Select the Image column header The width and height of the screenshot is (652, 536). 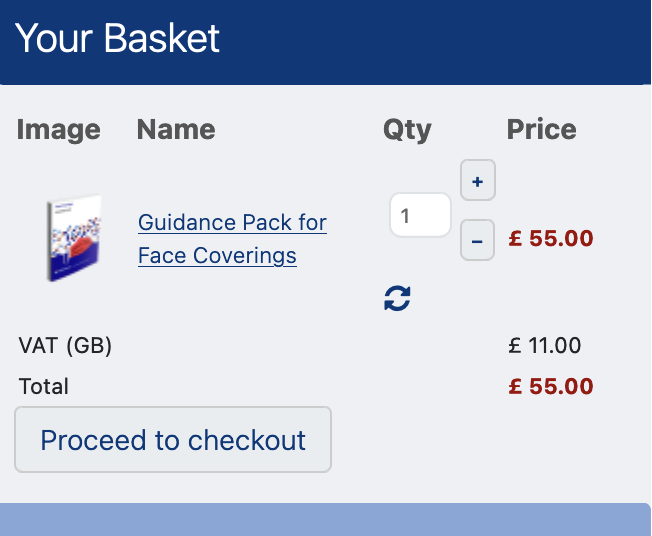pyautogui.click(x=59, y=129)
